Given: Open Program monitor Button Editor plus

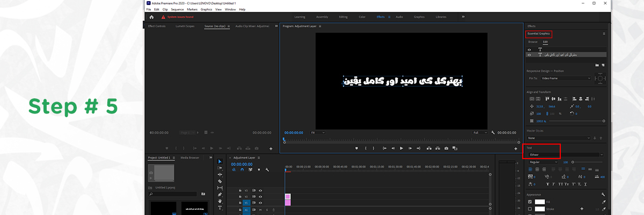Looking at the screenshot, I should tap(516, 148).
